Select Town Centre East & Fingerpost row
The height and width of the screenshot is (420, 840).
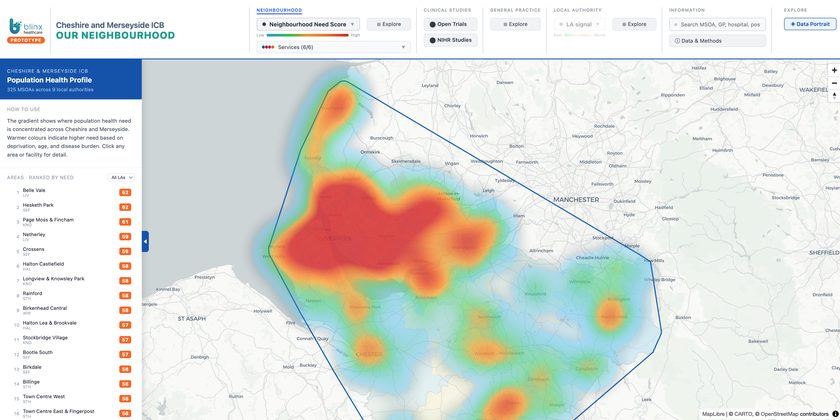point(71,413)
